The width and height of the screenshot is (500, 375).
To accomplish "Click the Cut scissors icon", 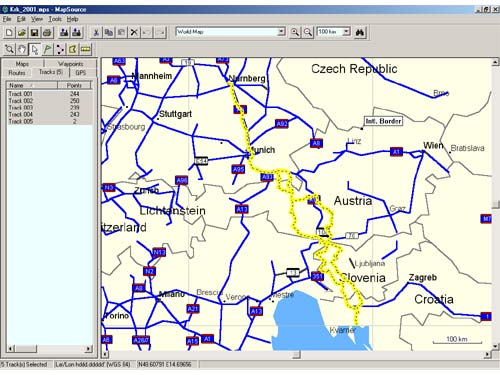I will pyautogui.click(x=96, y=32).
